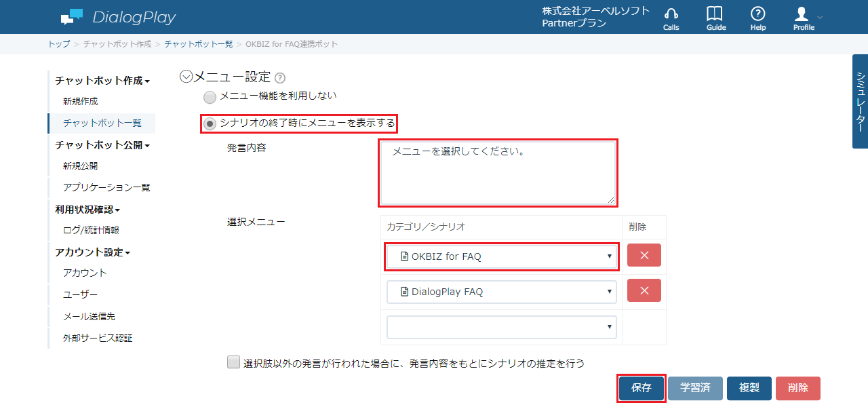Expand the チャットボット公開 sidebar section
The width and height of the screenshot is (868, 407).
[x=102, y=145]
